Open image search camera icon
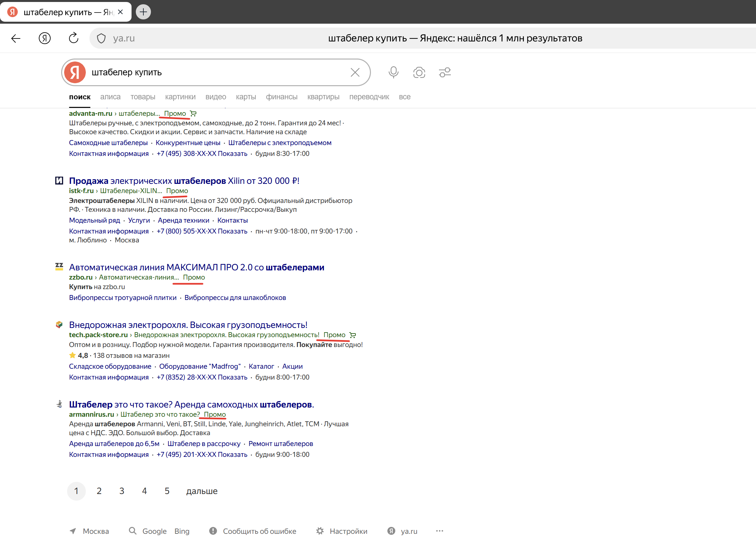 [x=419, y=72]
